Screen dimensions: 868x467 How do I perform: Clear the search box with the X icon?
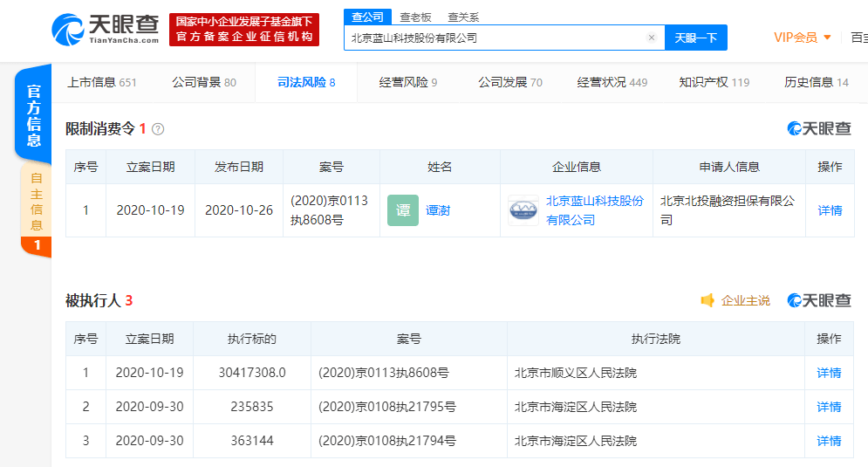point(651,38)
